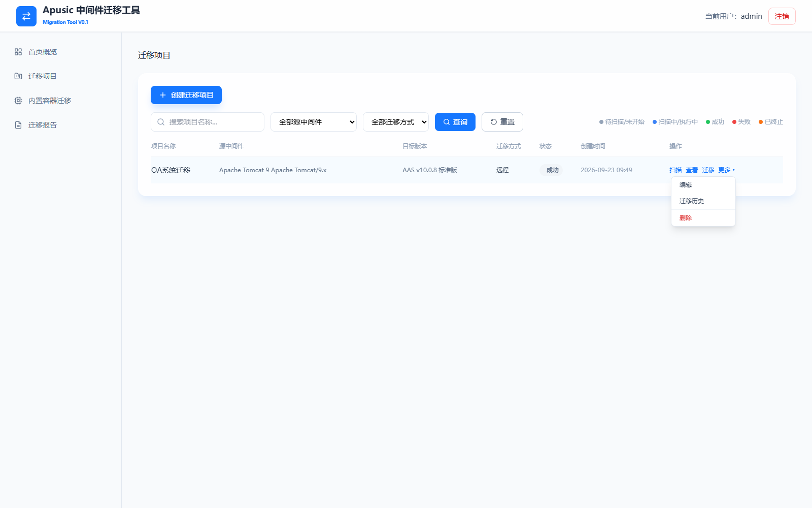Click the Apusic migration tool logo icon

pos(26,16)
